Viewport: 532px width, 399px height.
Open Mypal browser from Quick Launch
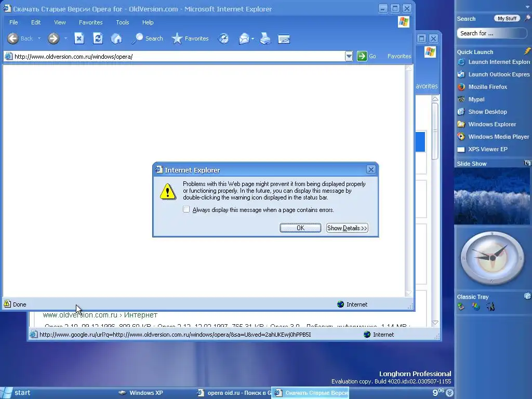tap(471, 99)
